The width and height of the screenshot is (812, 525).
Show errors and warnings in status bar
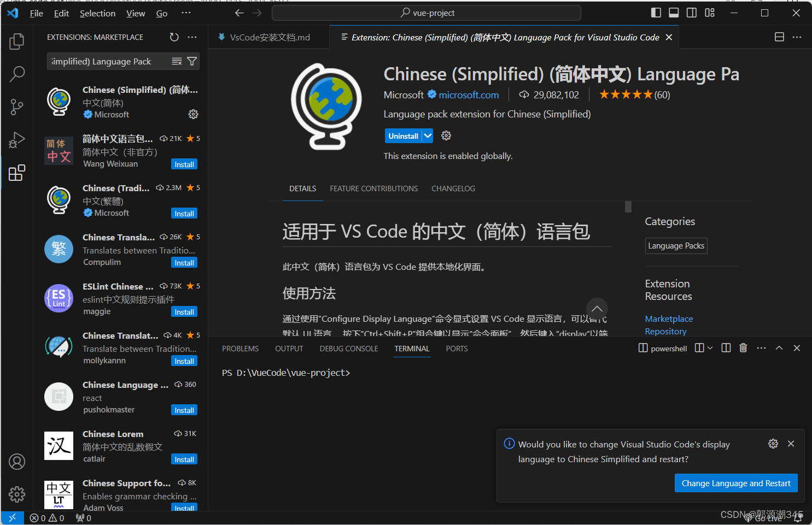47,518
